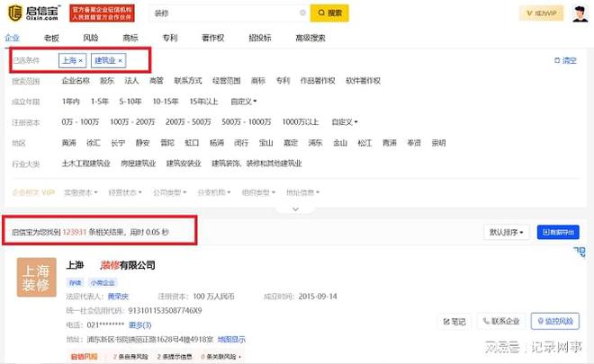The height and width of the screenshot is (364, 594).
Task: Filter by district 黄浦
Action: 69,143
